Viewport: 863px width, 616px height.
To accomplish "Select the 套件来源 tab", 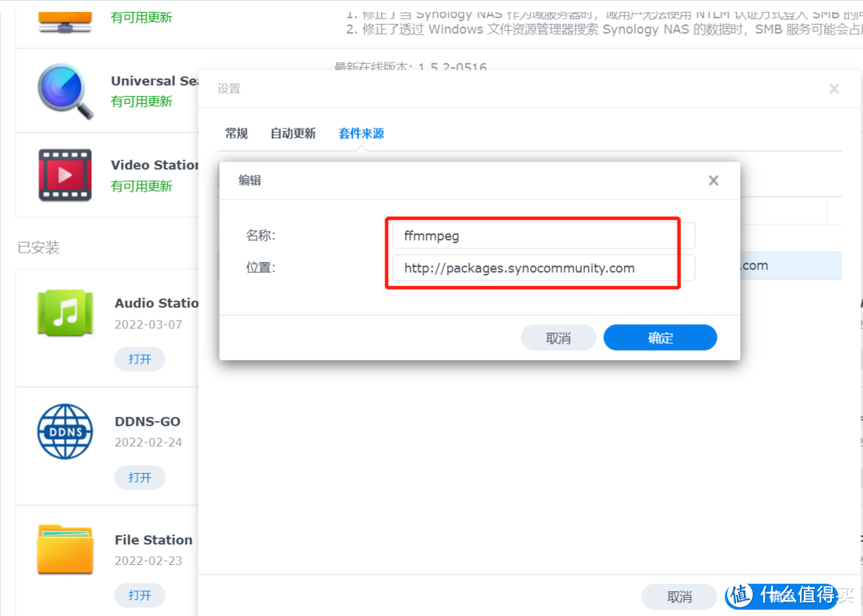I will coord(361,133).
